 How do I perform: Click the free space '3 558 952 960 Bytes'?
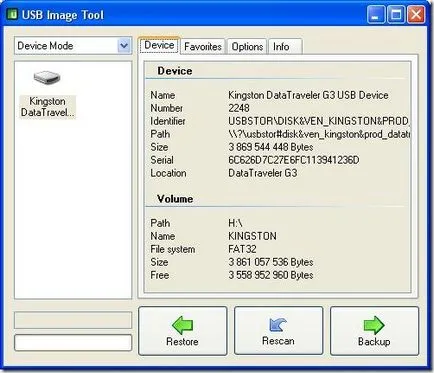[x=271, y=275]
